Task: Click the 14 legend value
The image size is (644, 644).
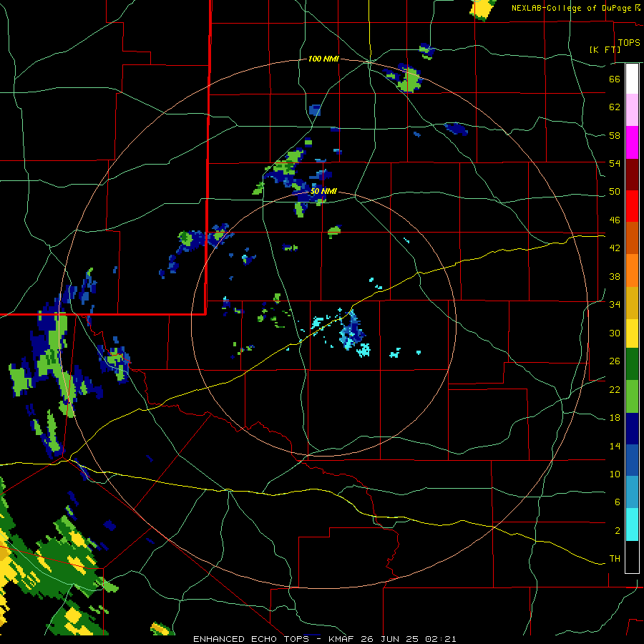Action: (615, 446)
